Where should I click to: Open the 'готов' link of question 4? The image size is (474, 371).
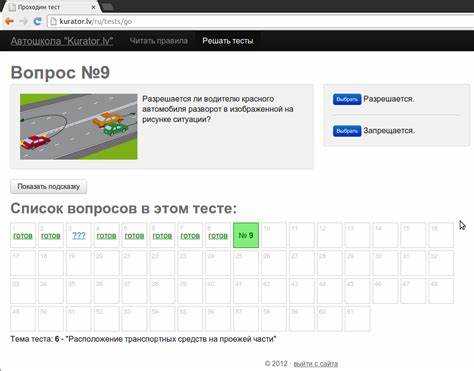click(106, 236)
